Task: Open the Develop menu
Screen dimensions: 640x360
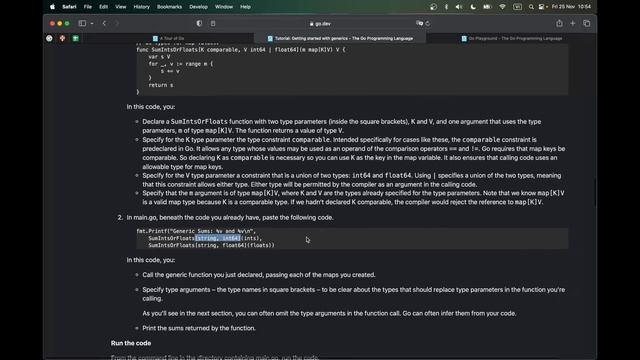Action: point(198,7)
